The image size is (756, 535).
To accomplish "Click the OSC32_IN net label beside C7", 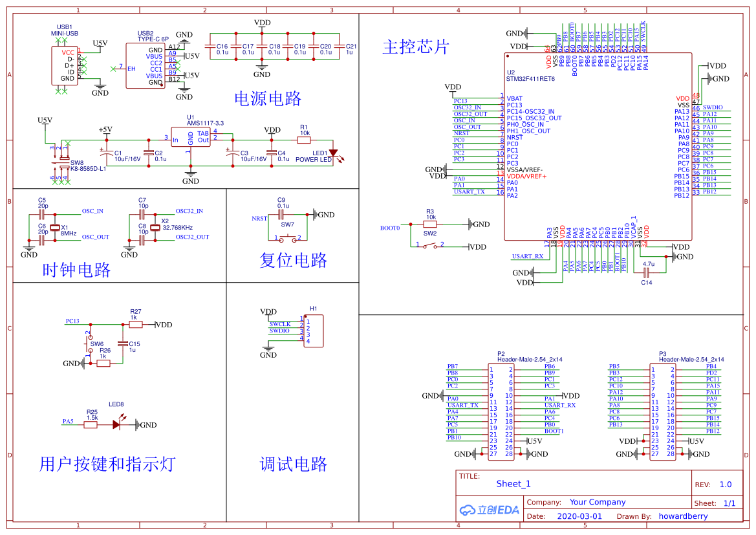I will click(x=189, y=212).
